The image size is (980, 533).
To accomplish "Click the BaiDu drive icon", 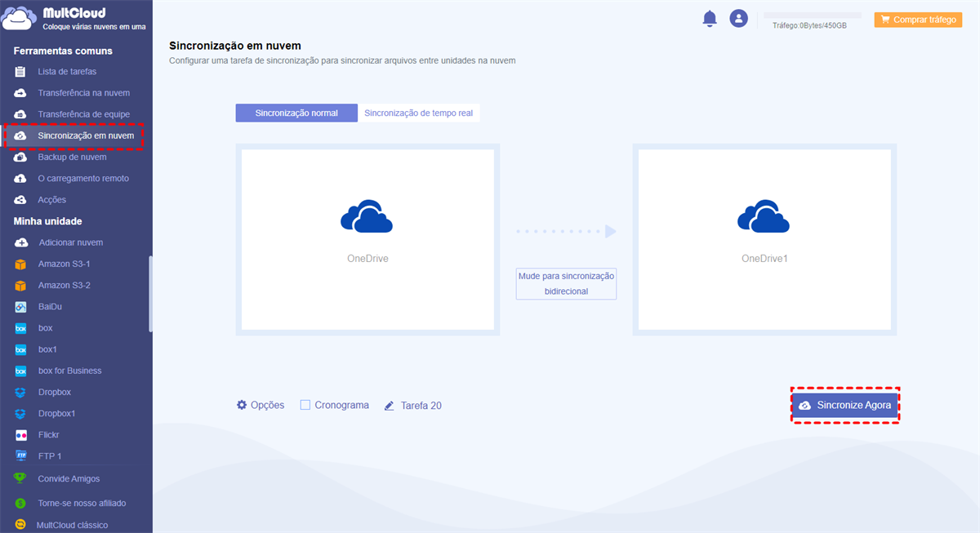I will coord(20,307).
